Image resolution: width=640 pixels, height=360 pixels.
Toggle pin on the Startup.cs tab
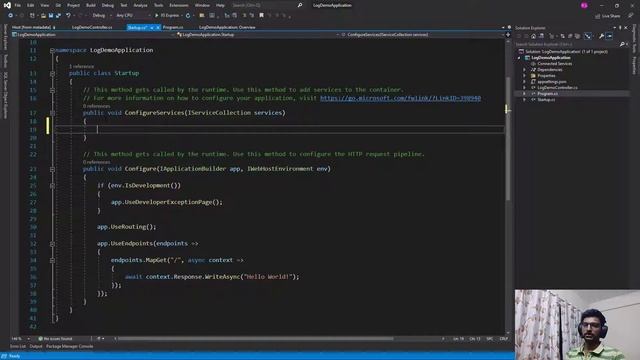(x=151, y=27)
